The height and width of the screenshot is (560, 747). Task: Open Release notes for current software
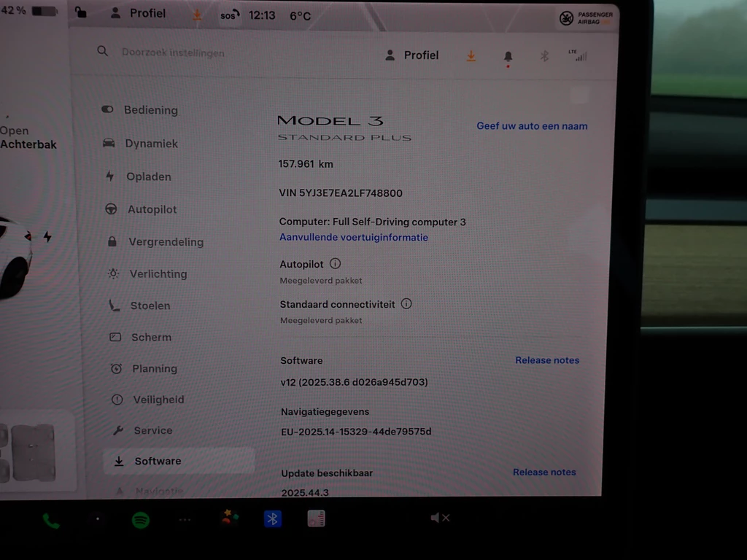[547, 360]
